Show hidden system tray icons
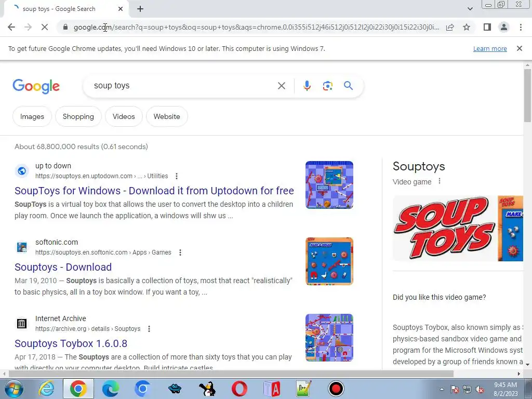Image resolution: width=532 pixels, height=399 pixels. (x=442, y=389)
